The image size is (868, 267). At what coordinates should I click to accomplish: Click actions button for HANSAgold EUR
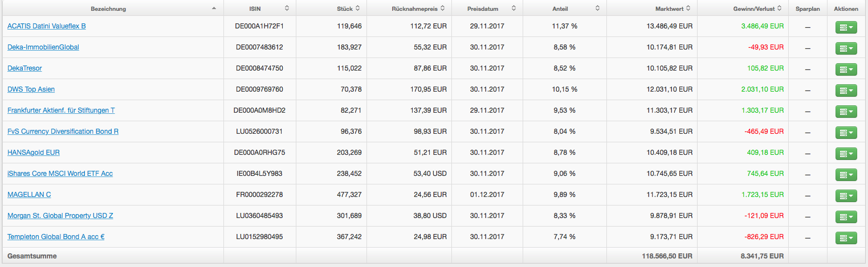(x=846, y=153)
